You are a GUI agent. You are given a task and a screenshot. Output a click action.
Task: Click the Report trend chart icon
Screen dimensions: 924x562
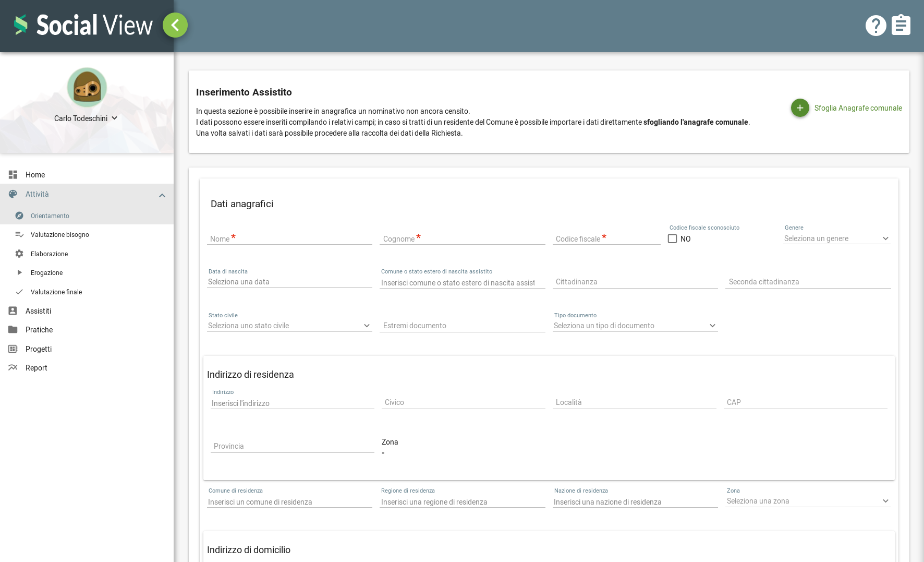click(x=13, y=368)
